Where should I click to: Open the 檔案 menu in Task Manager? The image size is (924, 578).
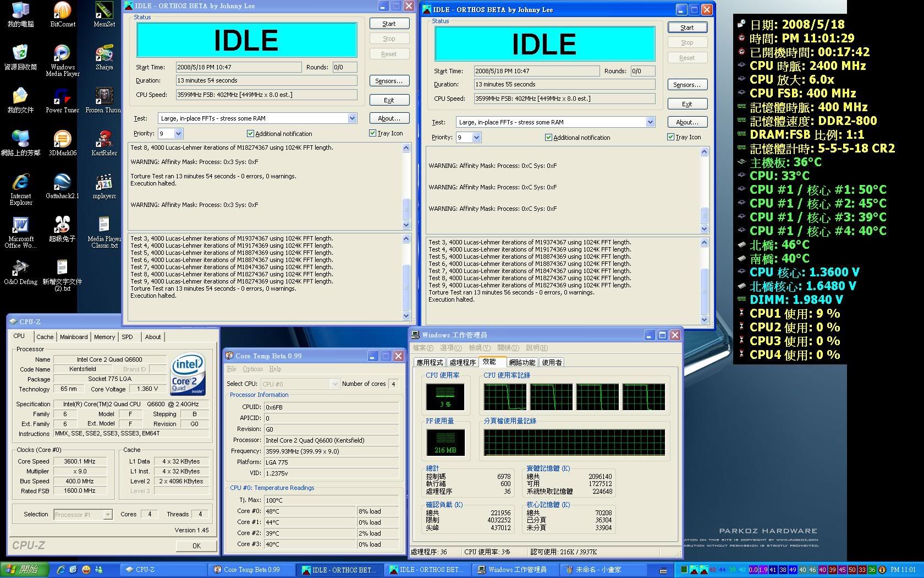click(423, 348)
